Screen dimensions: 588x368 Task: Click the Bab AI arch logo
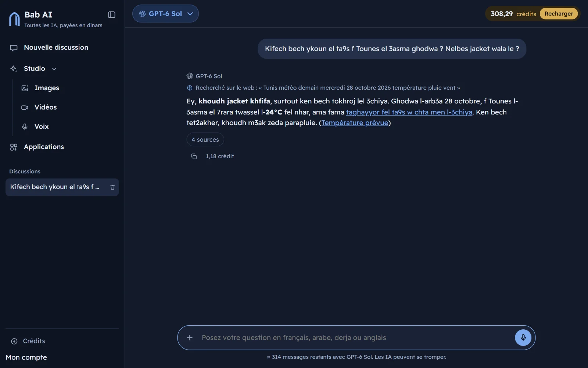[x=14, y=19]
